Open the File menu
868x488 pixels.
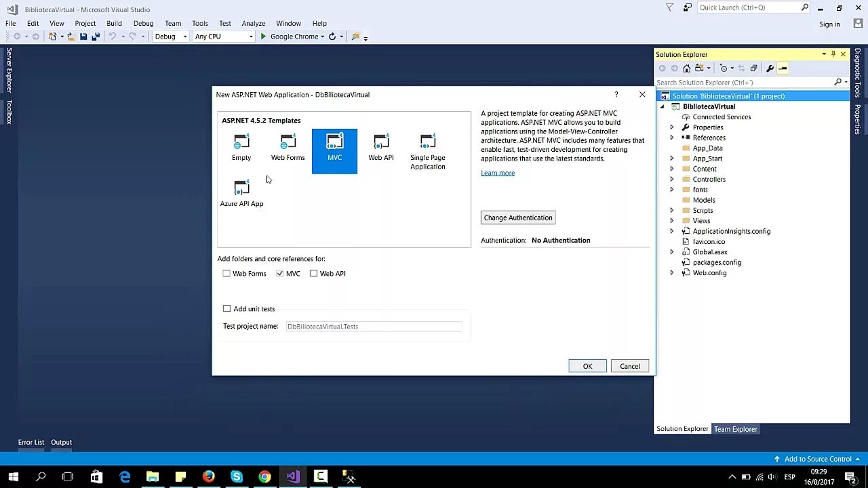(11, 23)
